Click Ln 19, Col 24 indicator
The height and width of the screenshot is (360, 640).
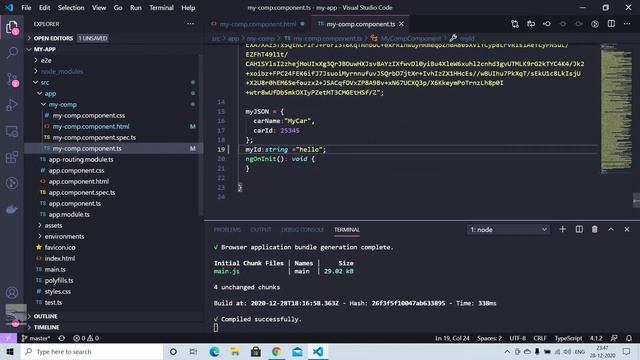click(x=452, y=338)
